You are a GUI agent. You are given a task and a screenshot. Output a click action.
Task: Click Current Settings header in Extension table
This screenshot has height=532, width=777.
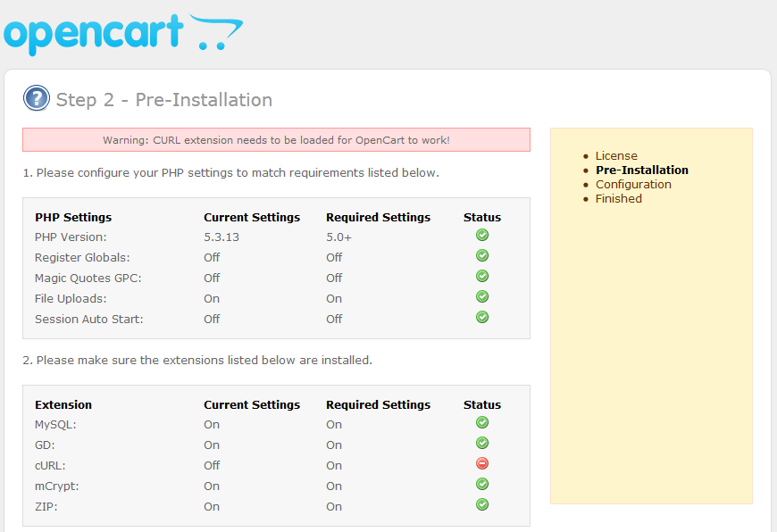pyautogui.click(x=252, y=404)
